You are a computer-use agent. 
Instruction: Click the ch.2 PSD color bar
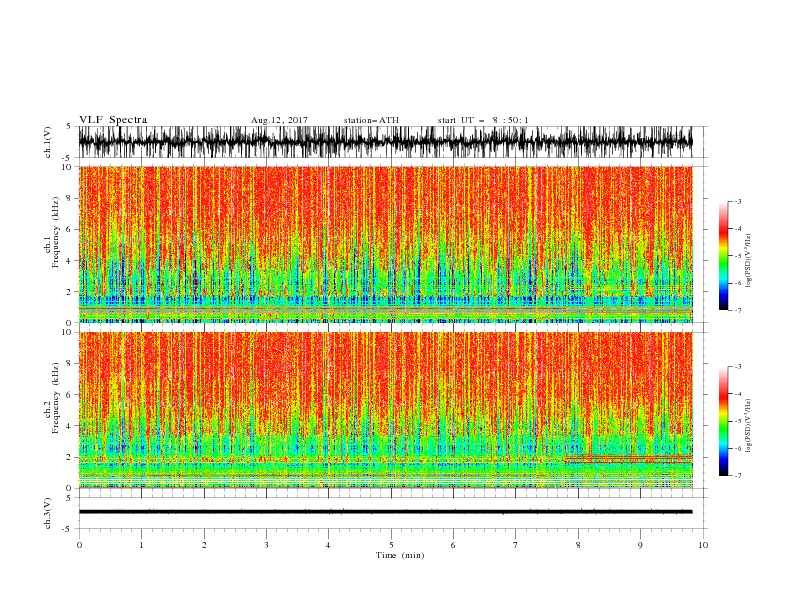pos(723,421)
